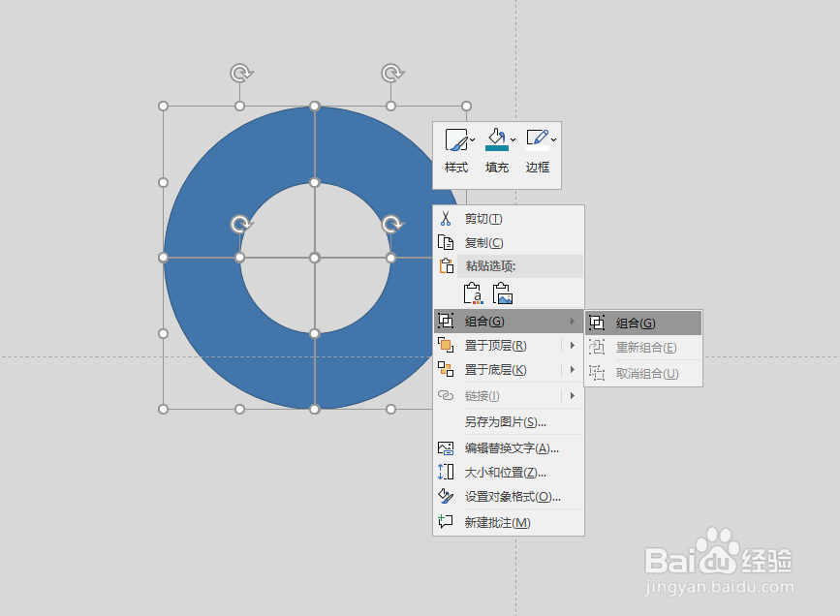The height and width of the screenshot is (616, 840).
Task: Click the 大小和位置 size icon
Action: [448, 473]
